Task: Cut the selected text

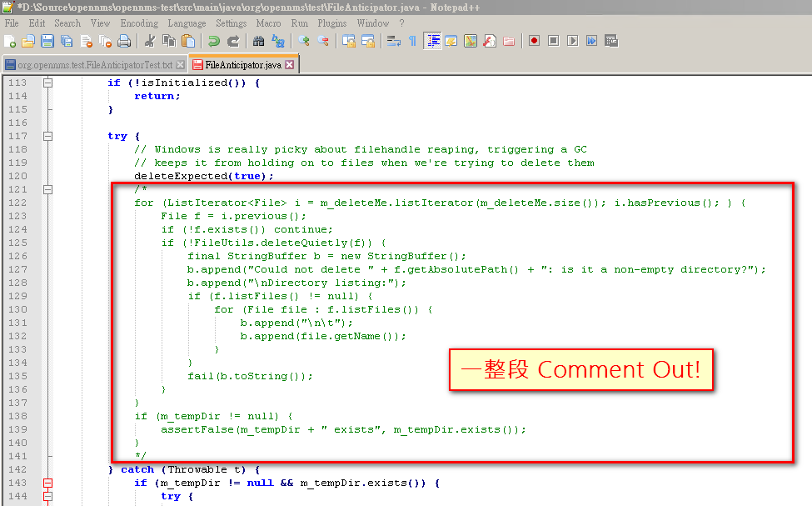Action: pos(150,41)
